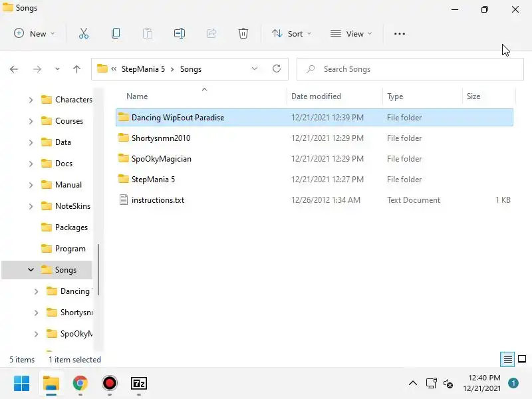Viewport: 532px width, 399px height.
Task: Open notification badge in taskbar
Action: pos(513,384)
